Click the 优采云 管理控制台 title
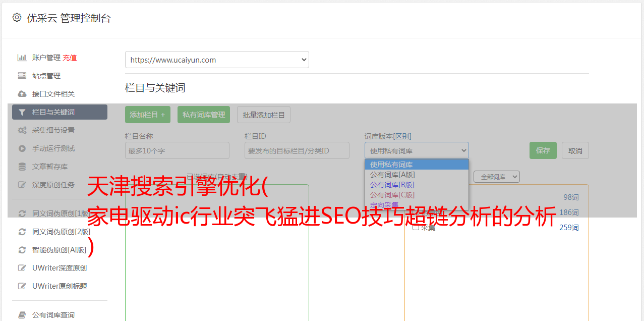Screen dimensions: 644x321 [69, 18]
